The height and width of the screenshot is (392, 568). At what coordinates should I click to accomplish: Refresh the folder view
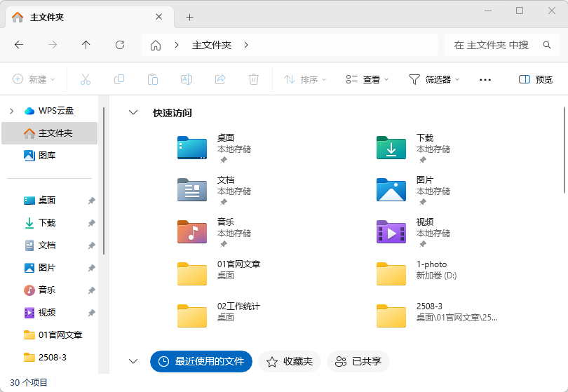[x=120, y=45]
